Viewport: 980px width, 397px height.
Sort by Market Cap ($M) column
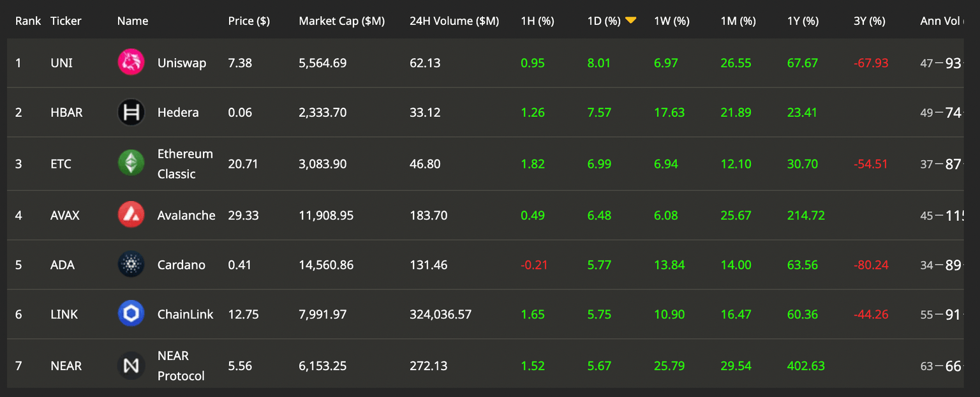click(341, 21)
